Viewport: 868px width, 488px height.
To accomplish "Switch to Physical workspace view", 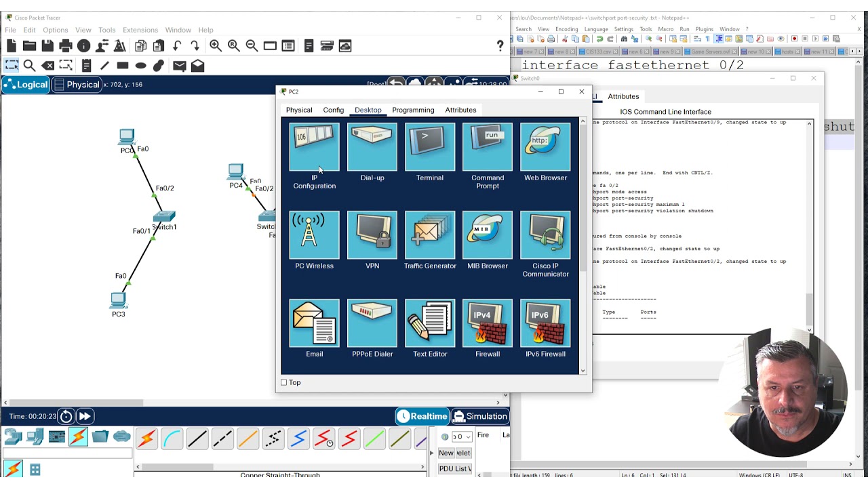I will (x=76, y=85).
